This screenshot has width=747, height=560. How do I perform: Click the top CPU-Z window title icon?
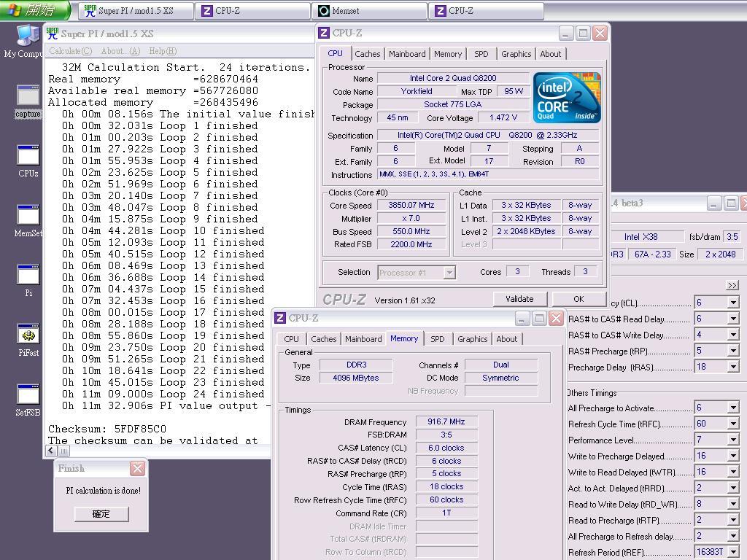point(324,33)
